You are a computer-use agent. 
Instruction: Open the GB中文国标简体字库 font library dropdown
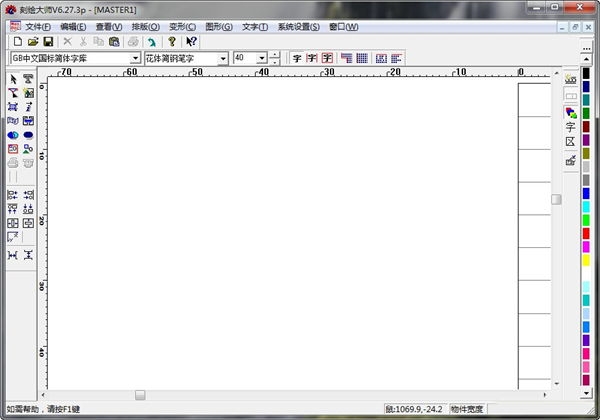(135, 59)
